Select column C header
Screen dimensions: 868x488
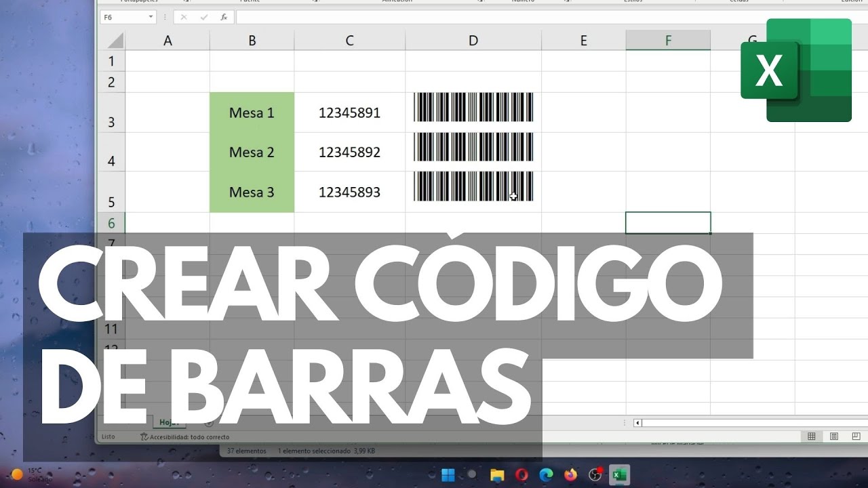coord(349,41)
